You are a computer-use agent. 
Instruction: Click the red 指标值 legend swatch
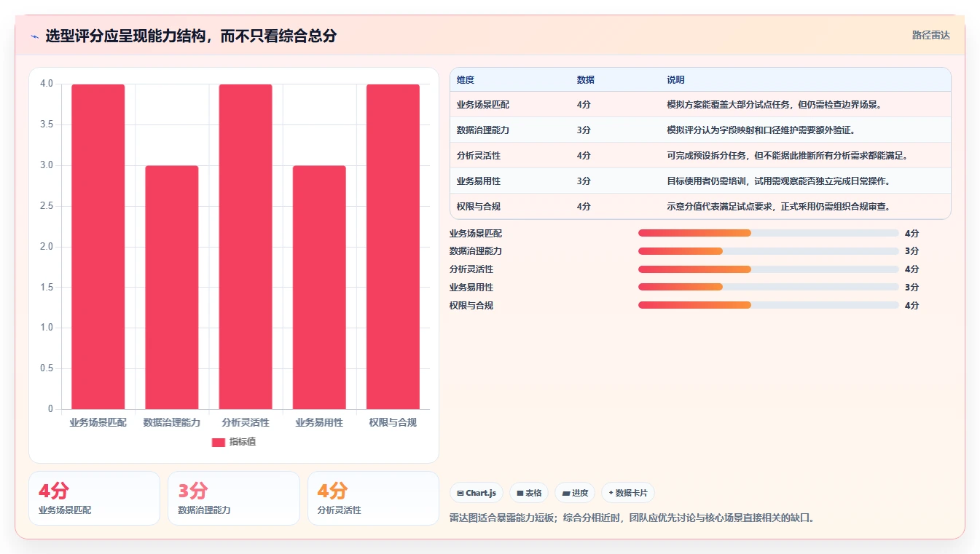point(218,442)
